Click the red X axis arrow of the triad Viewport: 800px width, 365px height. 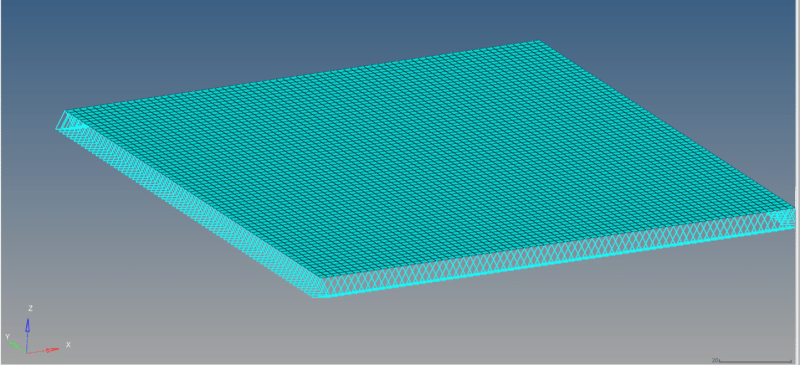pos(43,350)
